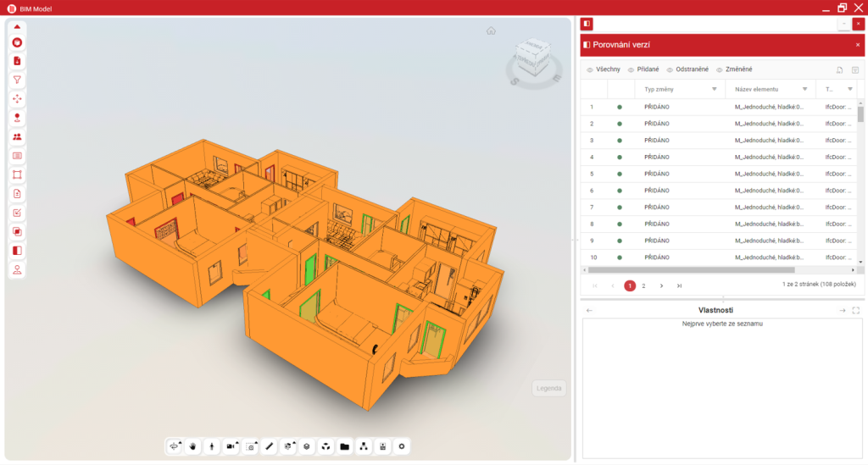The image size is (868, 465).
Task: Click the Legenda button
Action: tap(548, 389)
